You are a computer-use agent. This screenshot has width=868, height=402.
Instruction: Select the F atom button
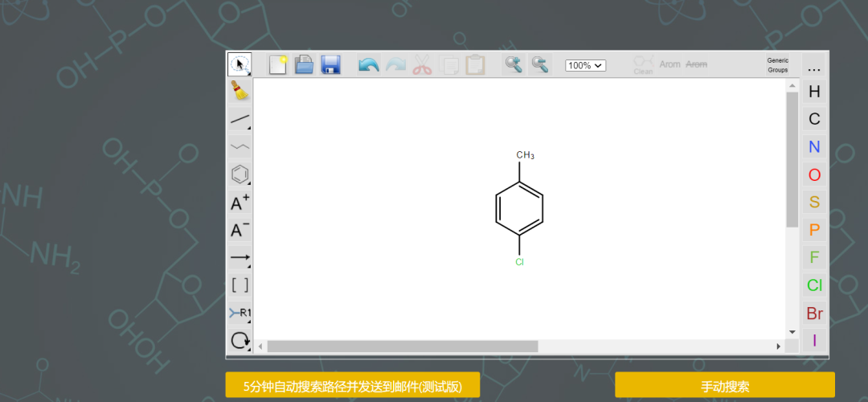tap(814, 257)
